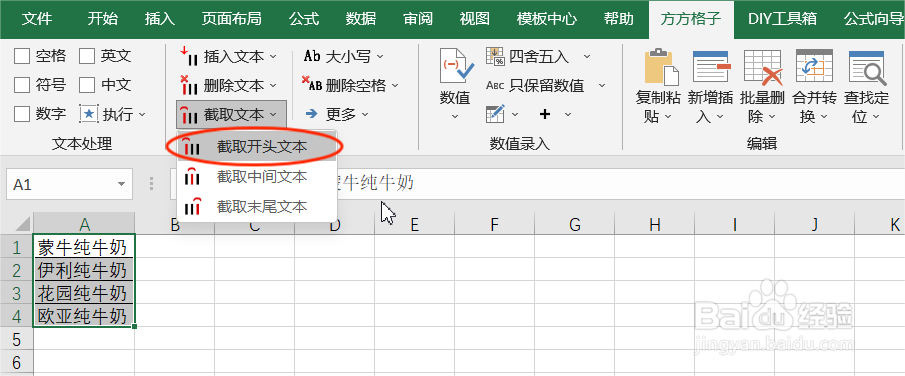
Task: Switch to the 页面布局 tab
Action: pos(231,18)
